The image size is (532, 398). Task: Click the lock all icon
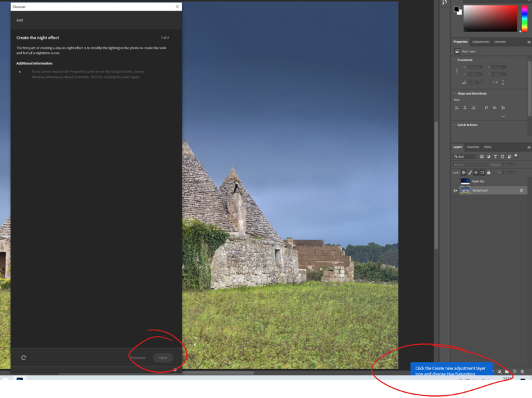click(x=489, y=172)
